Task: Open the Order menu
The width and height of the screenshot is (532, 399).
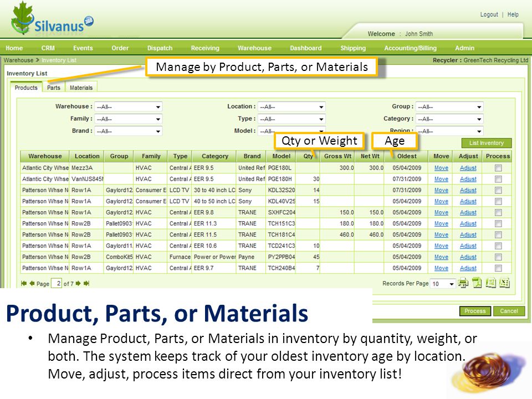Action: click(120, 48)
